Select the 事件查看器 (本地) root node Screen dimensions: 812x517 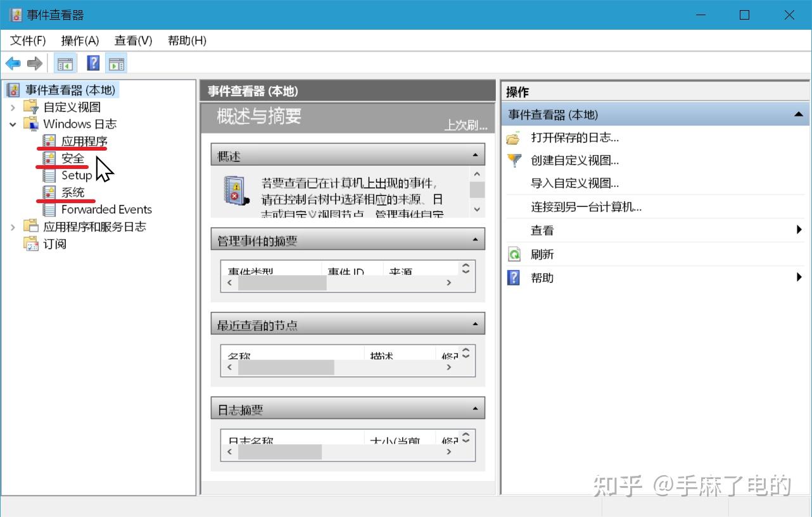tap(70, 90)
